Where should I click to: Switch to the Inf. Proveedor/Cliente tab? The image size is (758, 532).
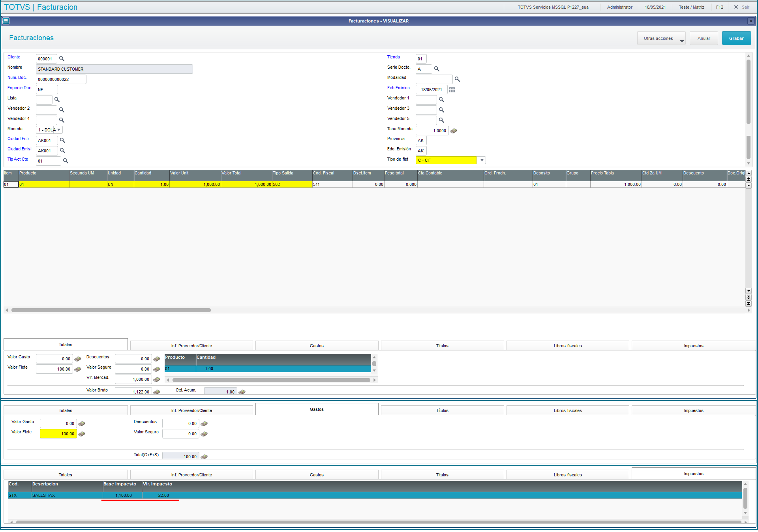191,346
